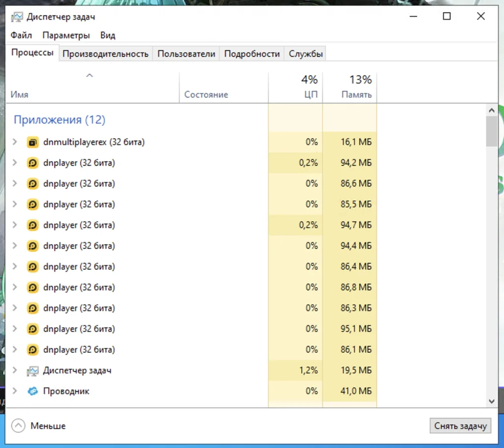This screenshot has height=448, width=504.
Task: Click dnplayer icon in the 86,1 МБ row
Action: 32,350
